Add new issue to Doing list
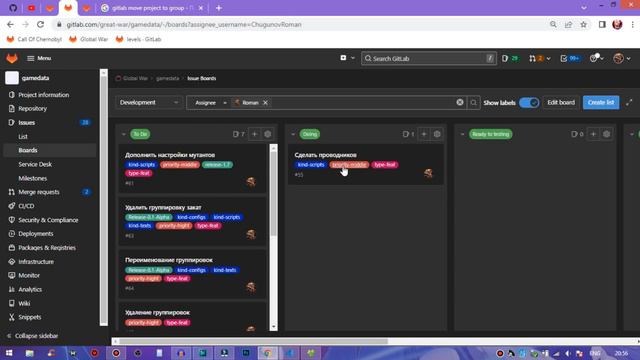This screenshot has width=640, height=360. coord(424,134)
